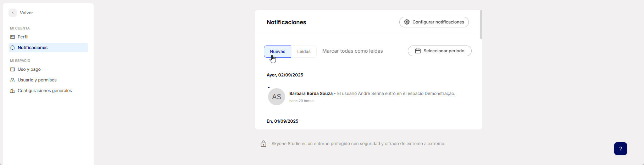Switch to the Nuevas tab
The image size is (644, 165).
click(277, 52)
